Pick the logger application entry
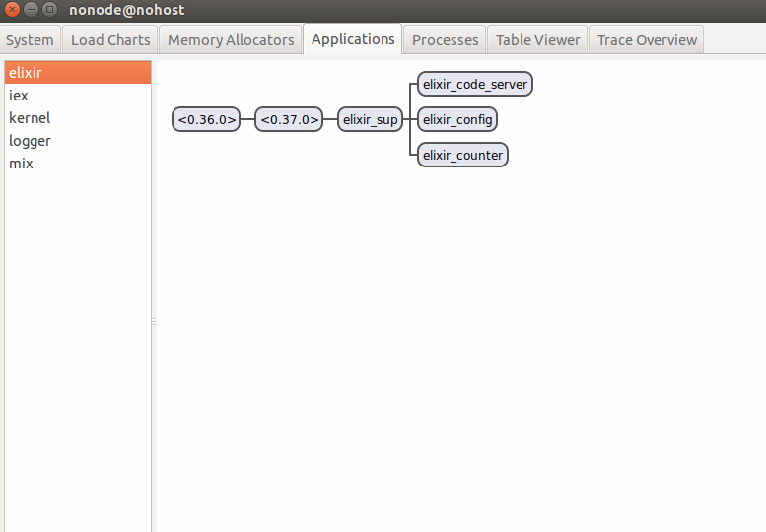766x532 pixels. click(78, 141)
